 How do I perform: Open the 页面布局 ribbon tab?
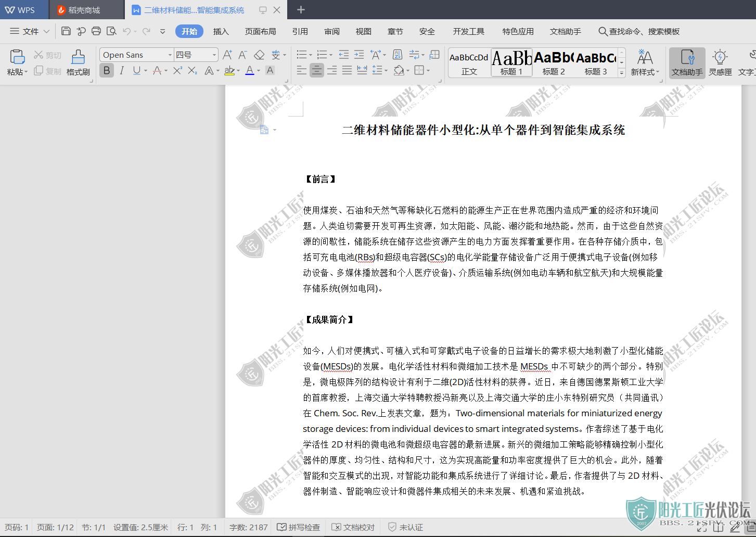click(x=260, y=31)
